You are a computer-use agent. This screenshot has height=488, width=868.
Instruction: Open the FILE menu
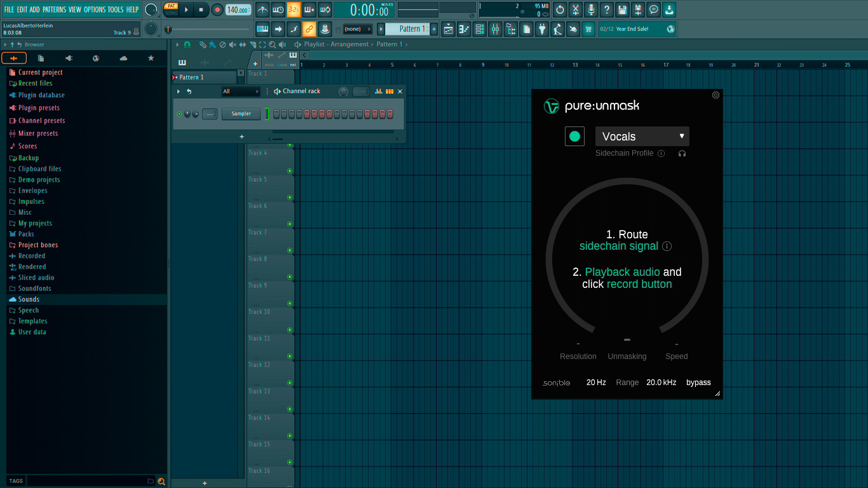[x=9, y=10]
